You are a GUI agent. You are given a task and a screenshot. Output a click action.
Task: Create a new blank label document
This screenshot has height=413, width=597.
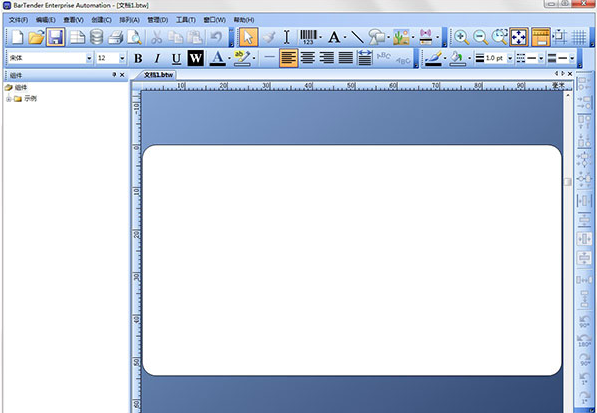point(17,37)
